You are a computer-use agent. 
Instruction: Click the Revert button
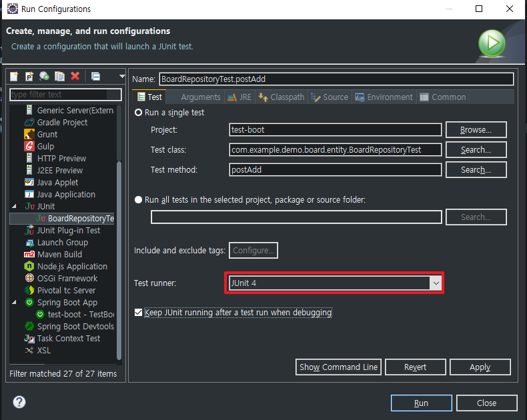[416, 367]
